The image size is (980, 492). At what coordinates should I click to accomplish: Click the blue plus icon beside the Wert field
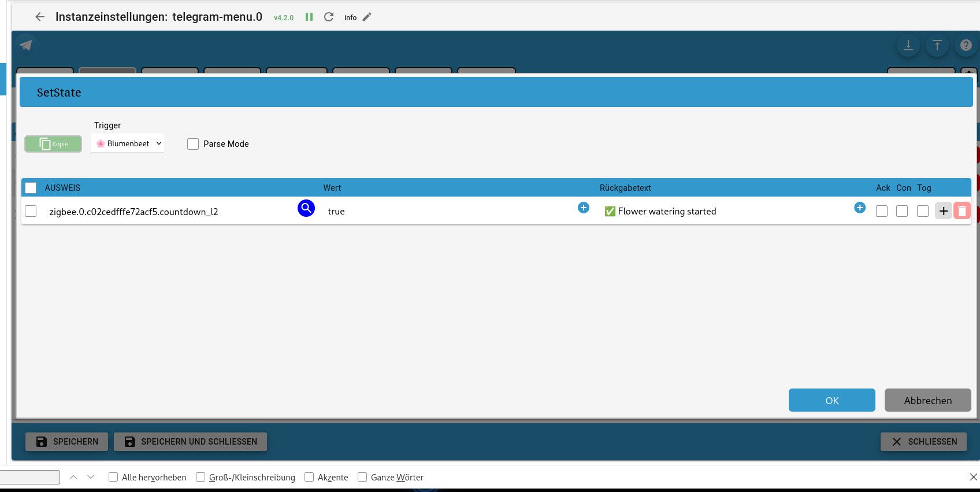(584, 208)
